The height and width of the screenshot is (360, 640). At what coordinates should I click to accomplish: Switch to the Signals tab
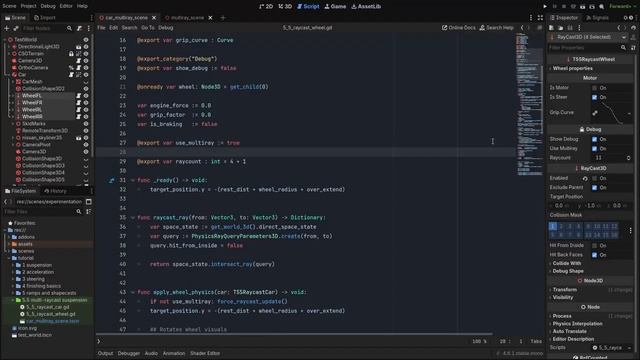click(598, 18)
